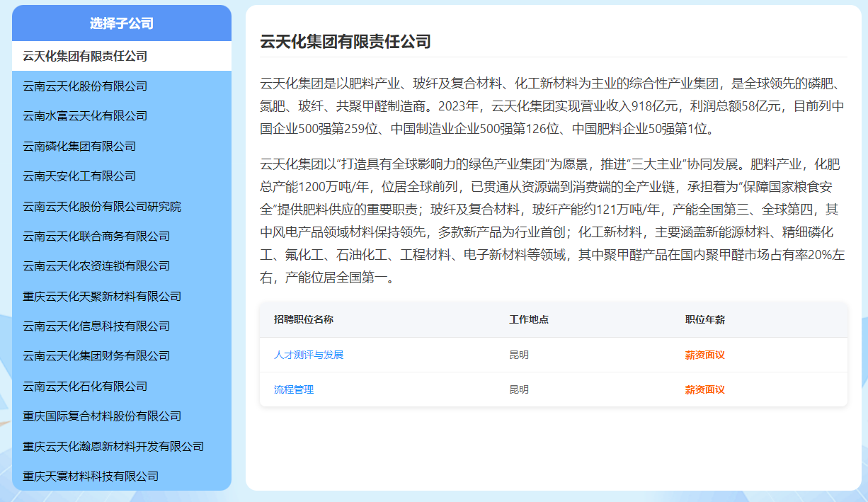The width and height of the screenshot is (868, 502).
Task: Click 薪资面议 in the 流程管理 row
Action: (x=704, y=390)
